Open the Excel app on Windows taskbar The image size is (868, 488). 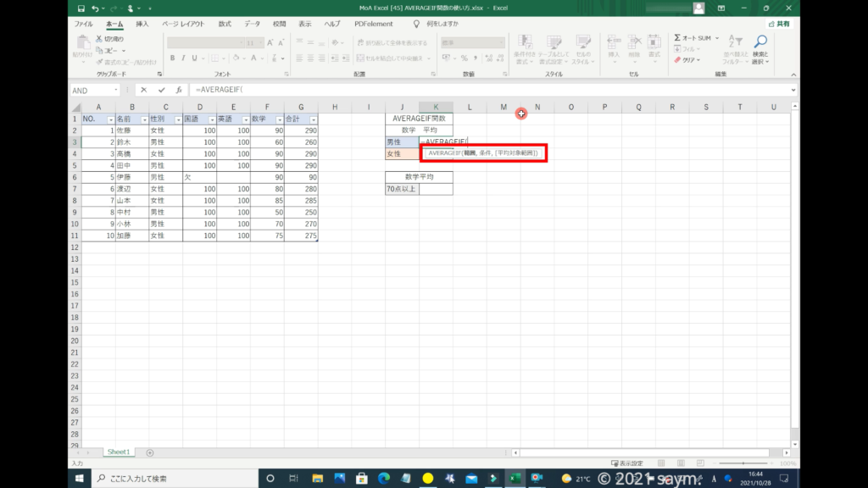coord(515,479)
